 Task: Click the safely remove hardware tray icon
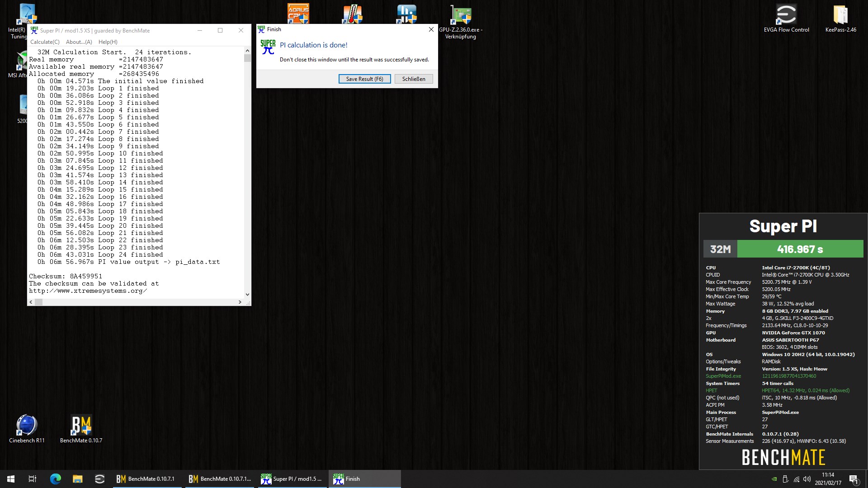click(785, 479)
